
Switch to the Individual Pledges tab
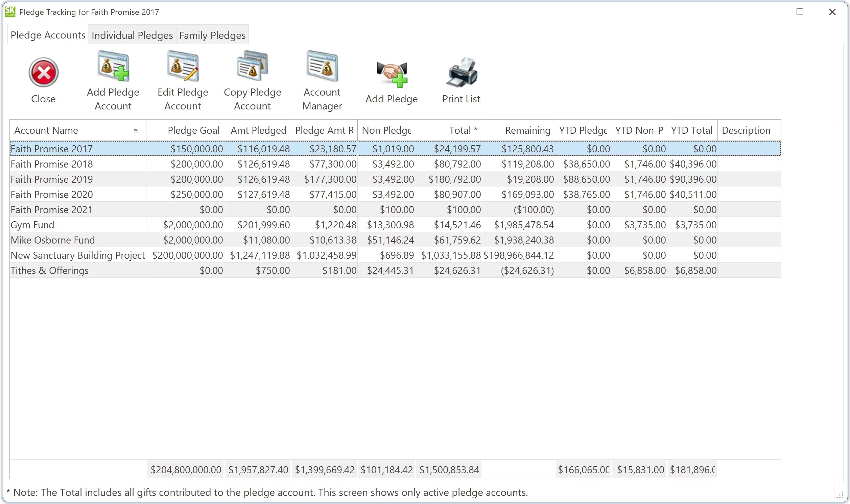pyautogui.click(x=132, y=35)
